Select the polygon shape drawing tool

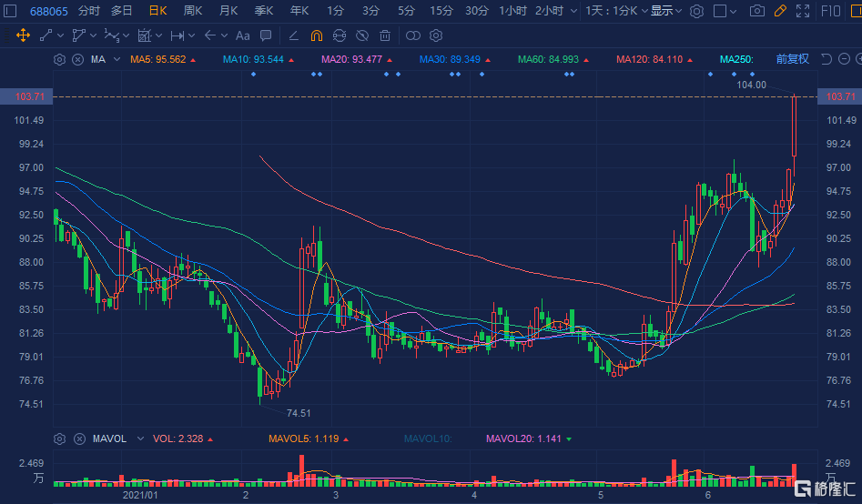78,35
